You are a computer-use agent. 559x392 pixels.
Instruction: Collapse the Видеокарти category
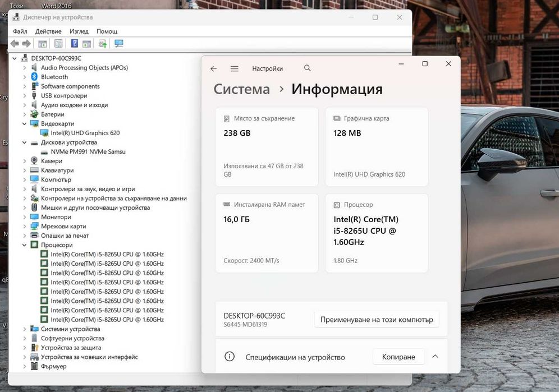pos(24,124)
